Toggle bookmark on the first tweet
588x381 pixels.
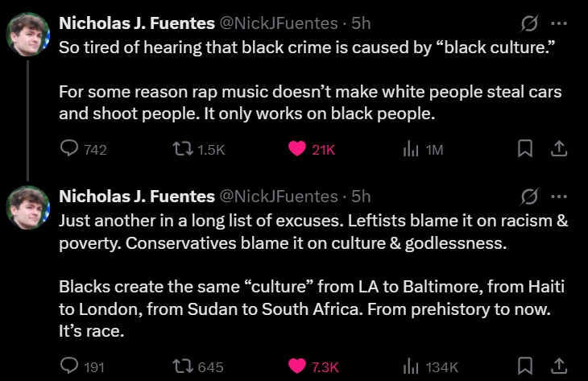[x=524, y=149]
